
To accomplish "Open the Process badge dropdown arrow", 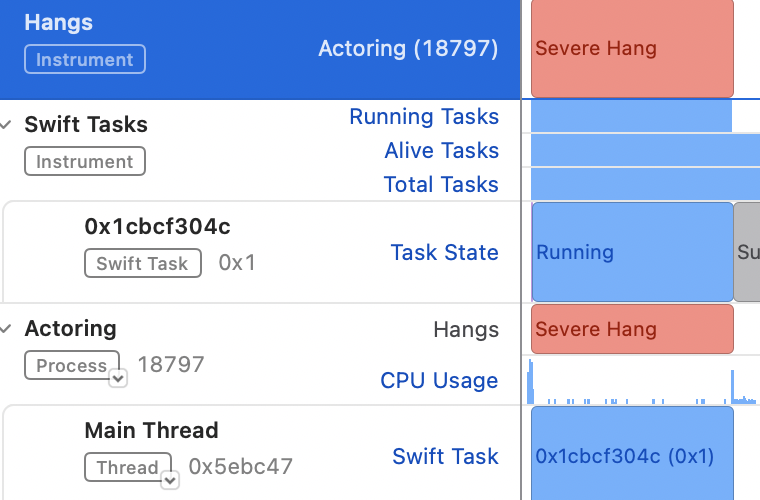I will coord(118,378).
